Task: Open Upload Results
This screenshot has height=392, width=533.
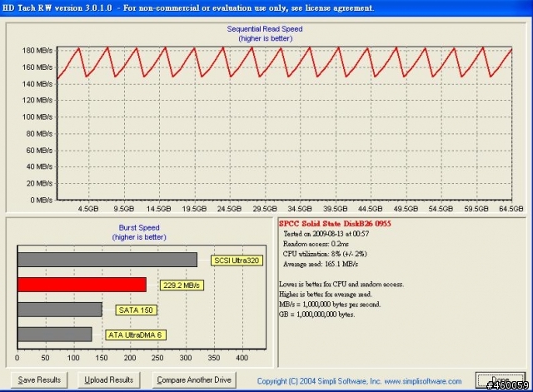Action: tap(109, 380)
